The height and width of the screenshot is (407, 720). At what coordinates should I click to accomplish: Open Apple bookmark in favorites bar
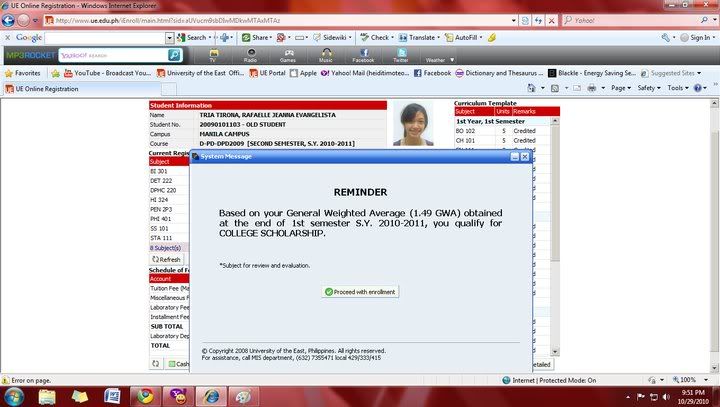(304, 73)
